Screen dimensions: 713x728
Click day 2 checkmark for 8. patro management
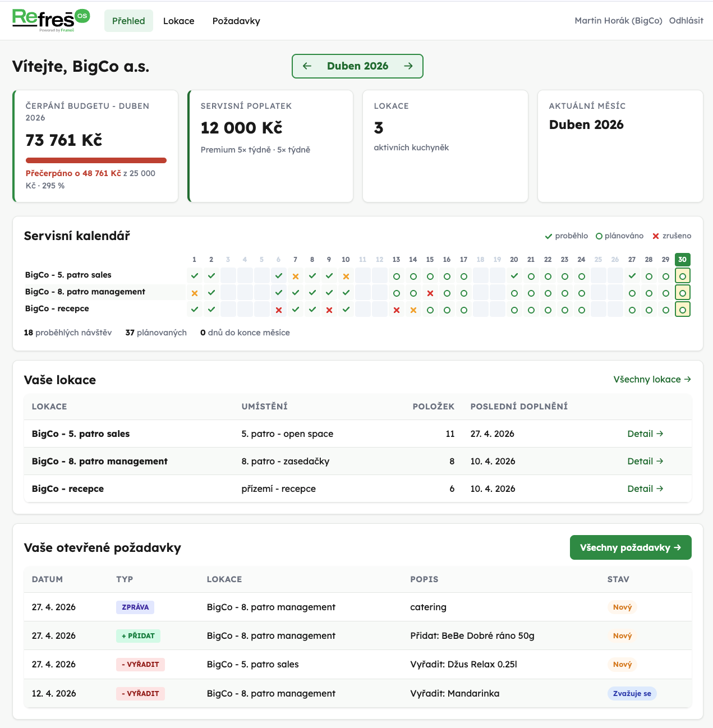click(211, 293)
